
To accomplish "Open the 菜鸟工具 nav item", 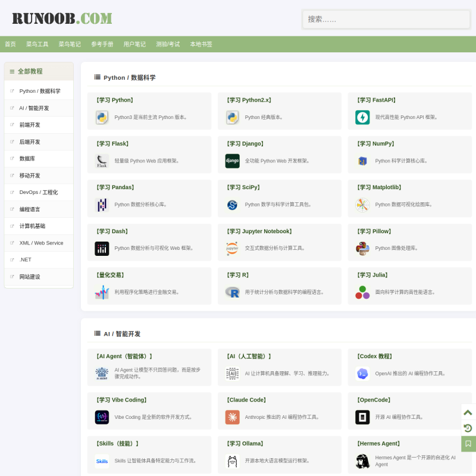I will [x=37, y=44].
